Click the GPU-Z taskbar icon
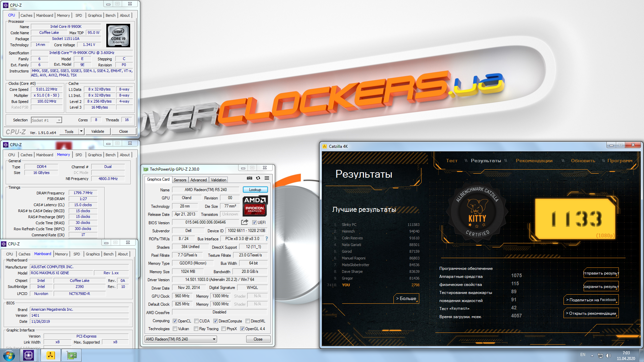Screen dimensions: 644x362 pos(71,355)
